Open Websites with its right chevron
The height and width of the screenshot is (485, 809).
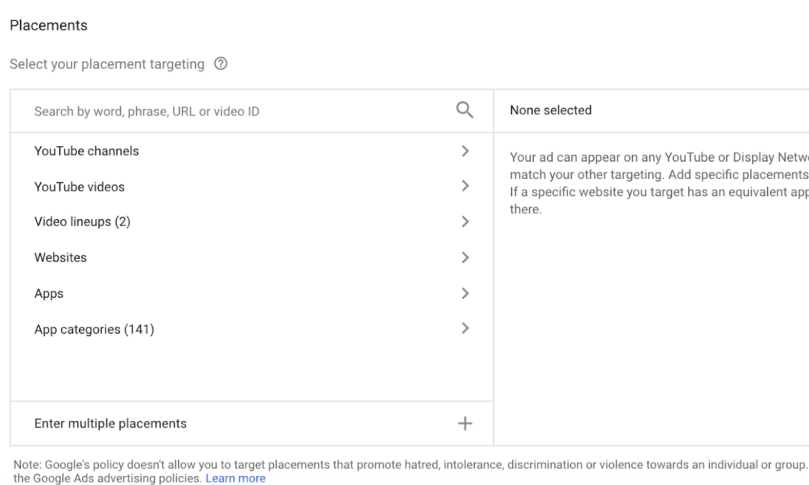pyautogui.click(x=465, y=257)
